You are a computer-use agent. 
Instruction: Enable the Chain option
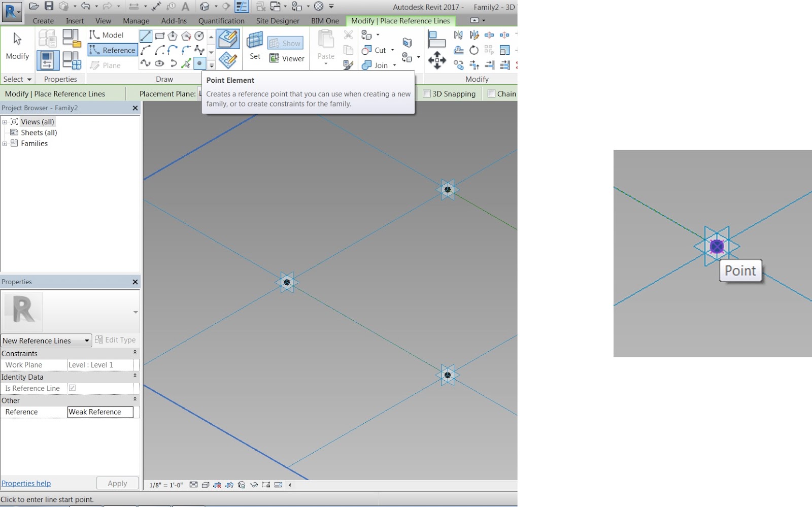[x=491, y=93]
